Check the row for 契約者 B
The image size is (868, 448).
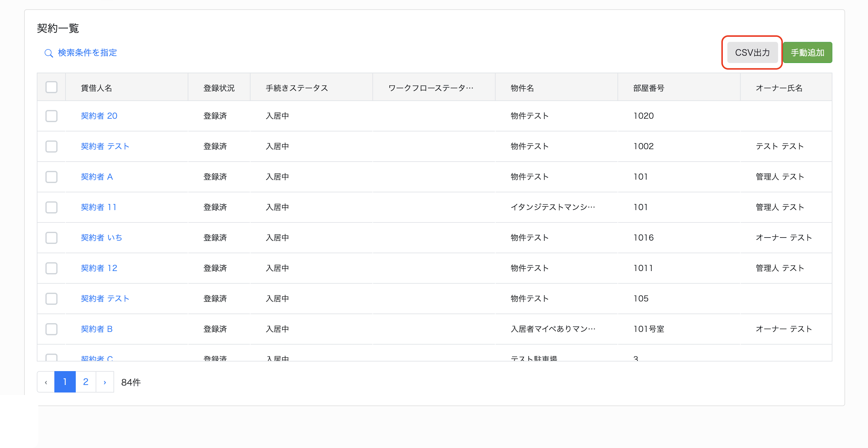pyautogui.click(x=52, y=329)
